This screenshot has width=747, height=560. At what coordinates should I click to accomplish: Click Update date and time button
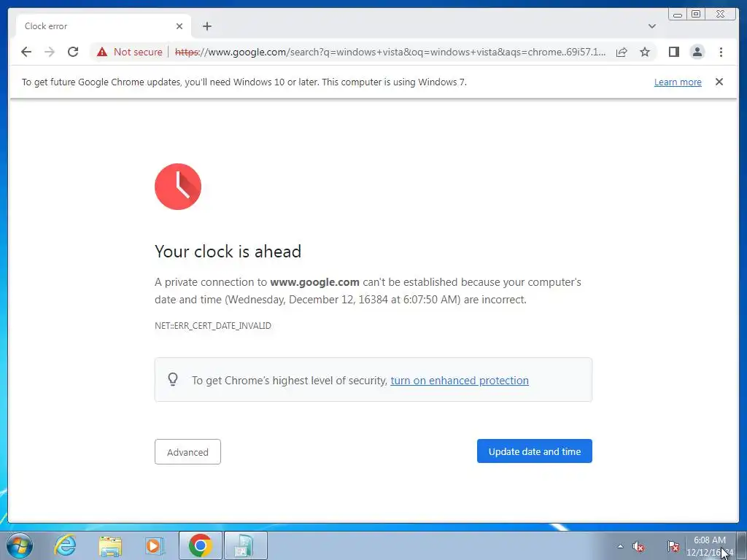(535, 451)
